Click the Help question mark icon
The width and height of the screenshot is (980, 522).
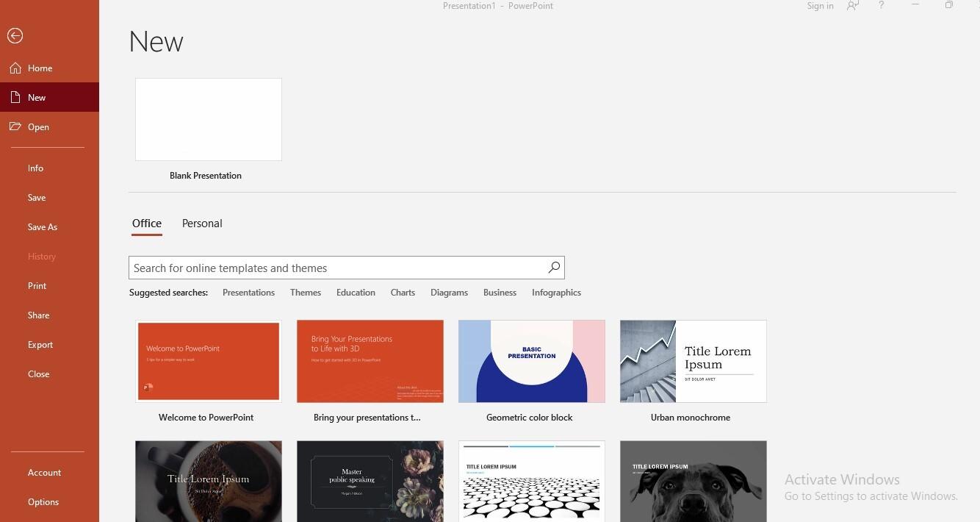881,6
